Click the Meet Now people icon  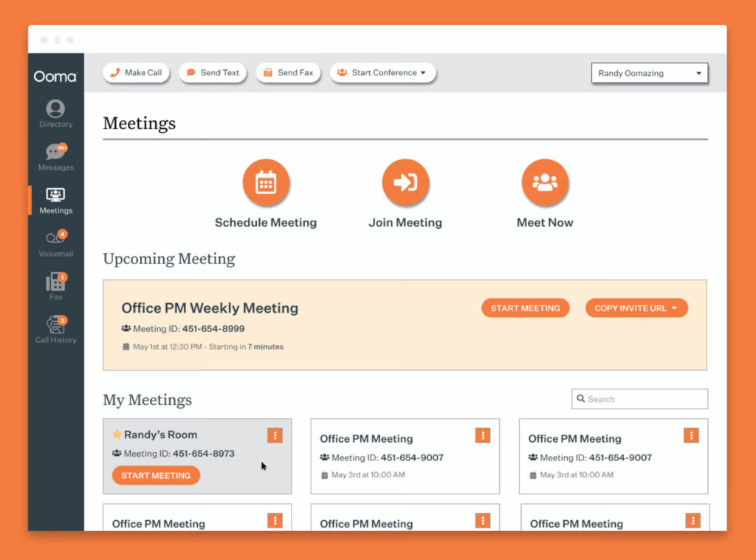[545, 182]
